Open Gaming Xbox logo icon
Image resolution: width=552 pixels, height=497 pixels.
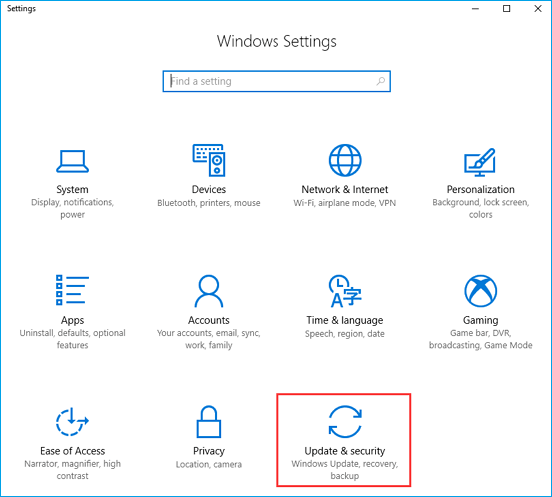pyautogui.click(x=481, y=291)
